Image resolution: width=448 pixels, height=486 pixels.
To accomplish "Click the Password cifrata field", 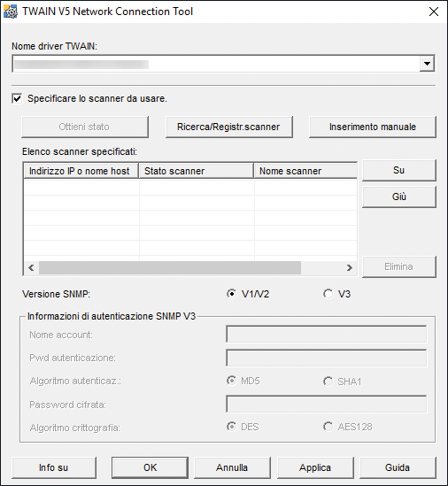I will tap(326, 404).
